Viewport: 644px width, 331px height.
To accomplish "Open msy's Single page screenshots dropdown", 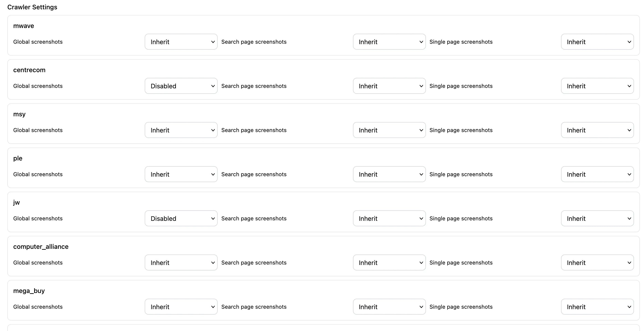I will (x=598, y=130).
